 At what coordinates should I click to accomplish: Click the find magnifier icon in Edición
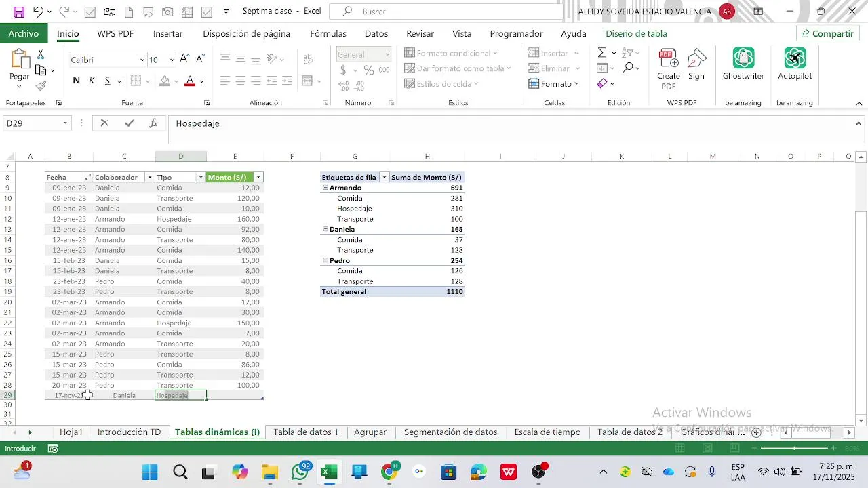click(628, 68)
